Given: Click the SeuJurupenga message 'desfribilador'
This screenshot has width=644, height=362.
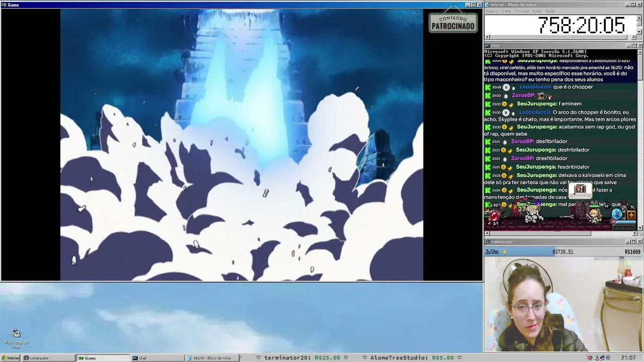Looking at the screenshot, I should (574, 150).
